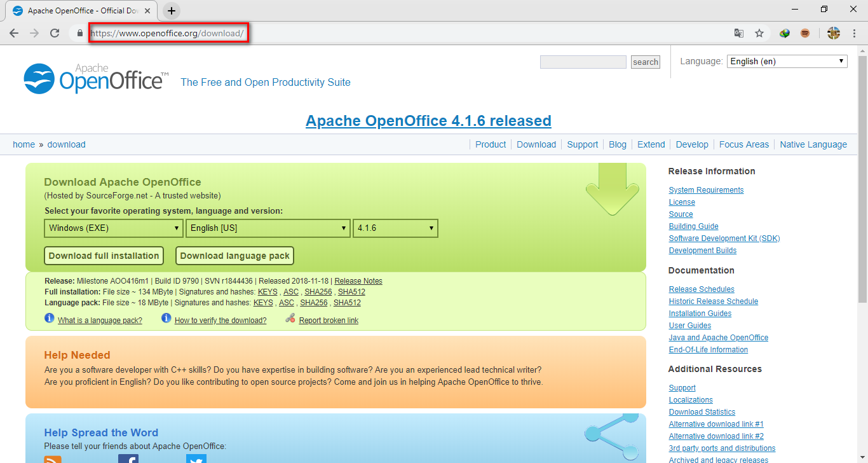Click the large green download arrow
868x463 pixels.
click(611, 190)
